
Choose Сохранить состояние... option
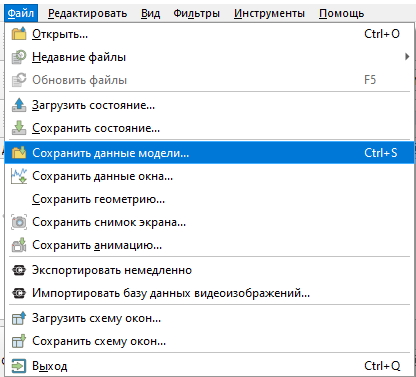point(209,128)
